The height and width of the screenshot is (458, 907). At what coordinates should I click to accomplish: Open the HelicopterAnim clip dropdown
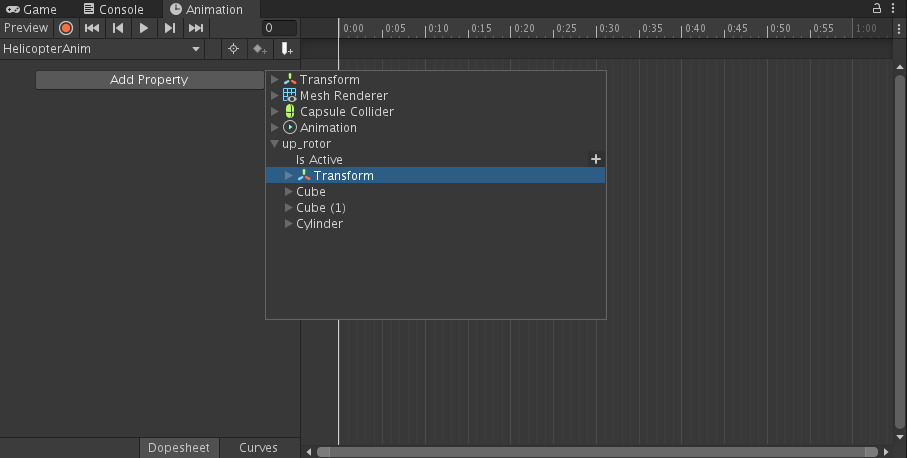coord(102,49)
